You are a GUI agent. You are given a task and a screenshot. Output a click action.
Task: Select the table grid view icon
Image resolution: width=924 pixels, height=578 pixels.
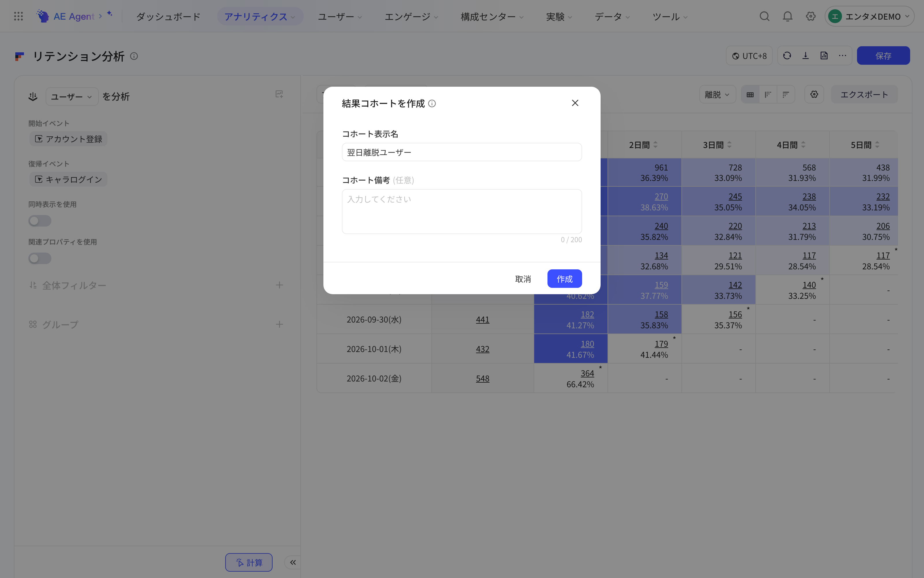pyautogui.click(x=750, y=95)
